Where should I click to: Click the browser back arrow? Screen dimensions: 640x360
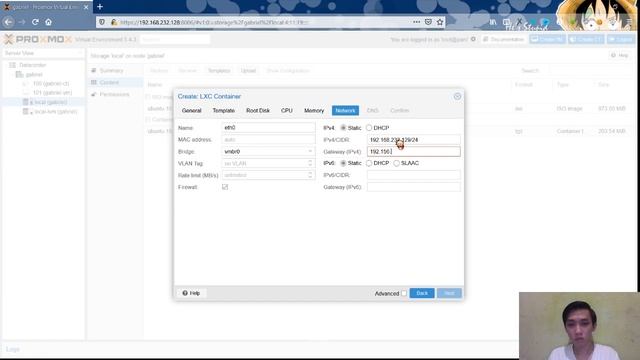point(9,22)
